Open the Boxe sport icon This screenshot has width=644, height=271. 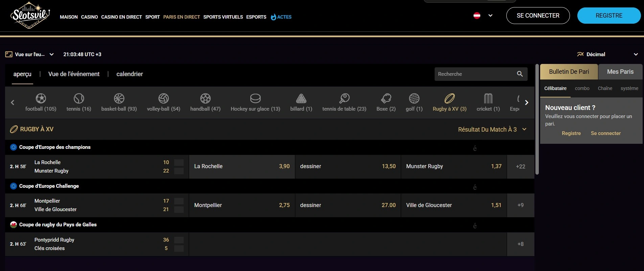click(386, 99)
